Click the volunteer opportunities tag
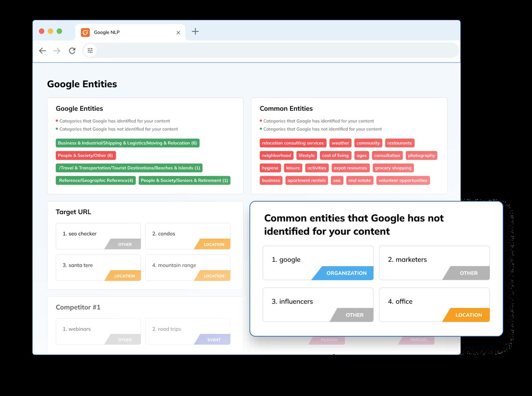Image resolution: width=532 pixels, height=396 pixels. [x=403, y=180]
